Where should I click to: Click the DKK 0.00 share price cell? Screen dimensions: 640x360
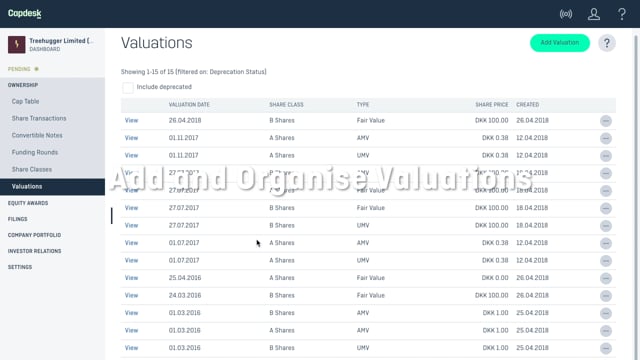tap(495, 278)
